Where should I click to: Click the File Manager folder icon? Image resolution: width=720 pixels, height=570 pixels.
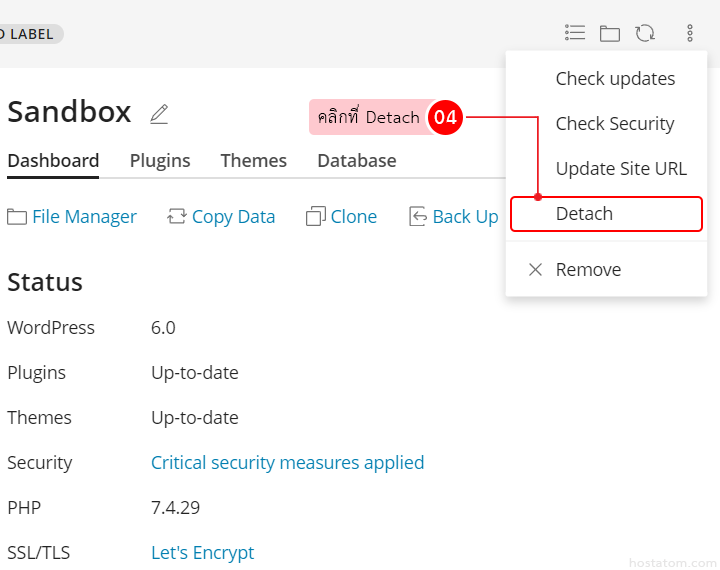pos(17,217)
